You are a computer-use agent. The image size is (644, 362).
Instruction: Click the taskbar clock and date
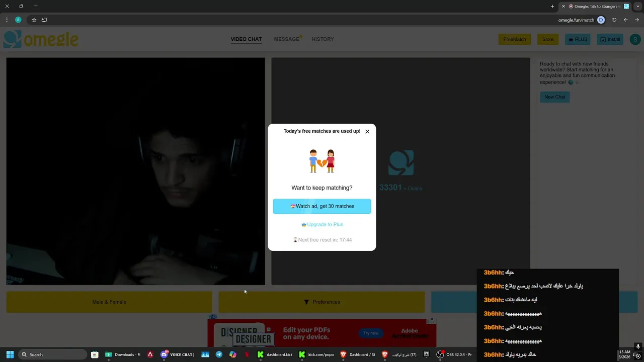pyautogui.click(x=624, y=354)
